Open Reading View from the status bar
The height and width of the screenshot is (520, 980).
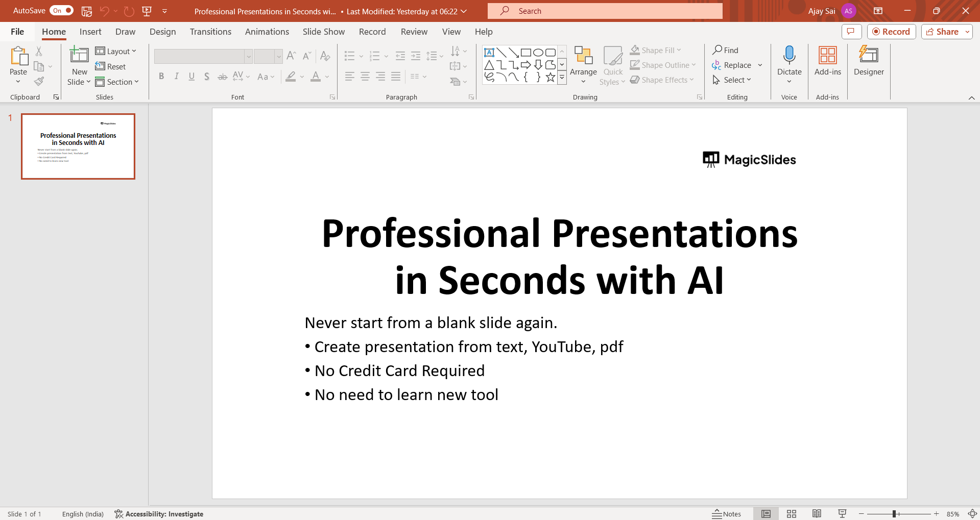pos(817,514)
